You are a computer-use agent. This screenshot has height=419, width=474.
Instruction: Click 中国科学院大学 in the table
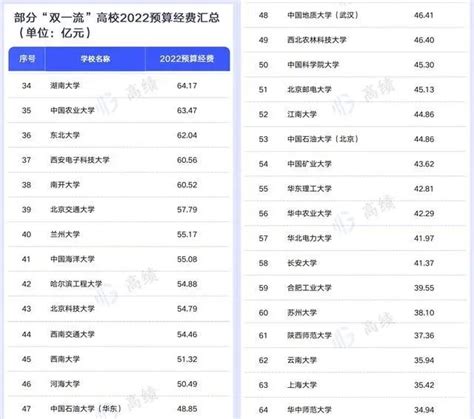point(313,65)
